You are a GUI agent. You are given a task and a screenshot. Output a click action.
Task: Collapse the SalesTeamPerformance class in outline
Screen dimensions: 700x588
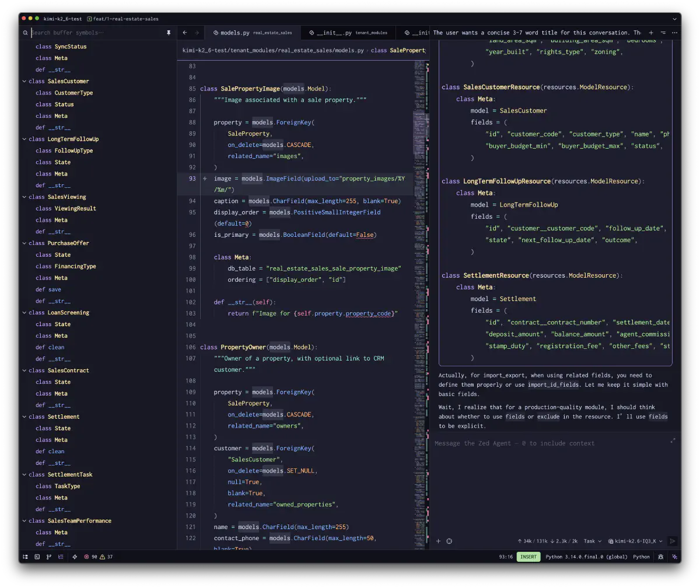24,520
